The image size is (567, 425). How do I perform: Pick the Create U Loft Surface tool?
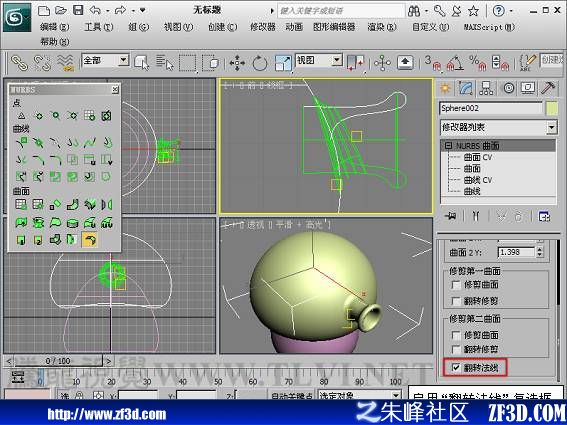[x=90, y=222]
